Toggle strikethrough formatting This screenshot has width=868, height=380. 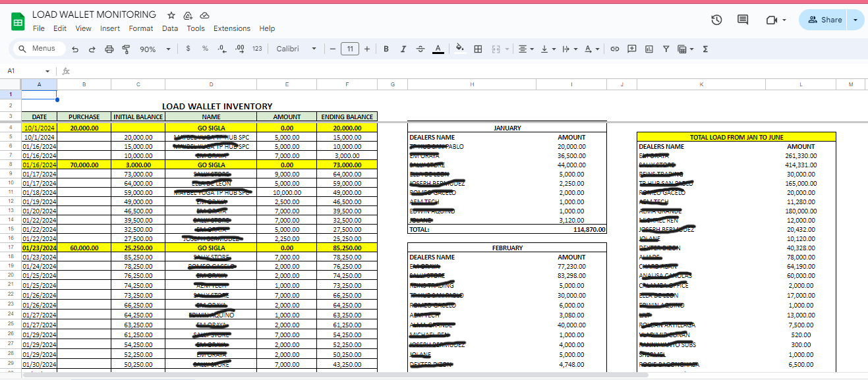coord(420,49)
